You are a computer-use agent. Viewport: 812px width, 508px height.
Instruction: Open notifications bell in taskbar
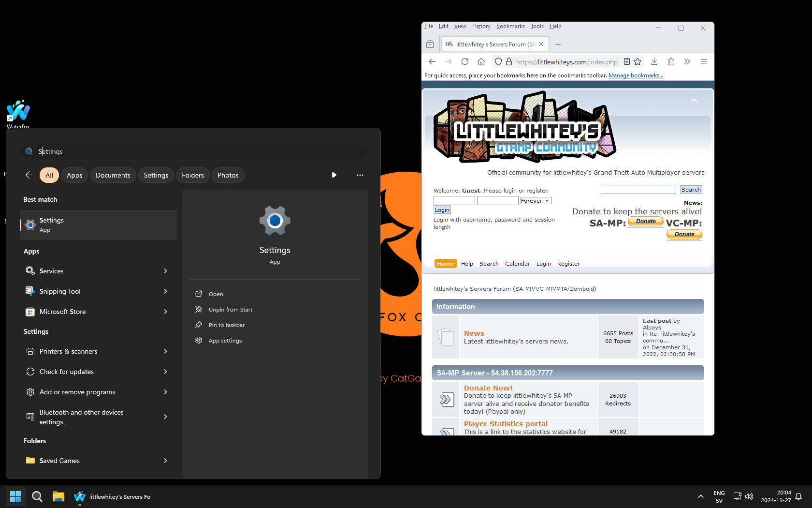798,496
